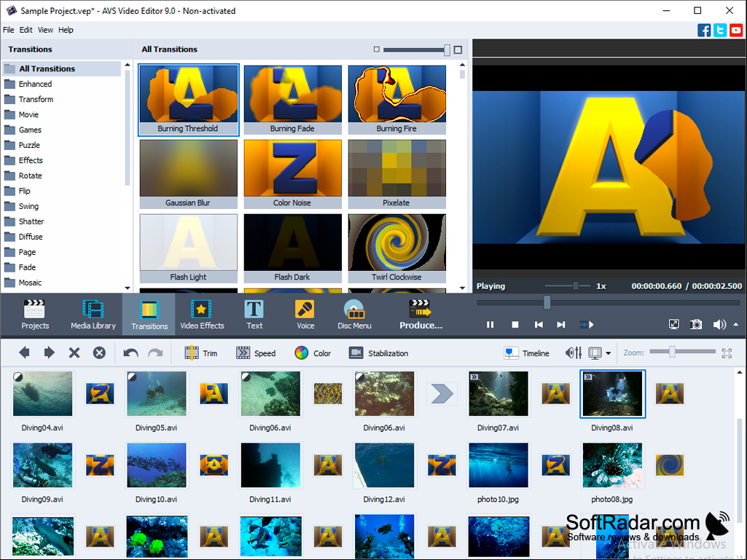Undo the last action
The image size is (747, 560).
point(130,353)
